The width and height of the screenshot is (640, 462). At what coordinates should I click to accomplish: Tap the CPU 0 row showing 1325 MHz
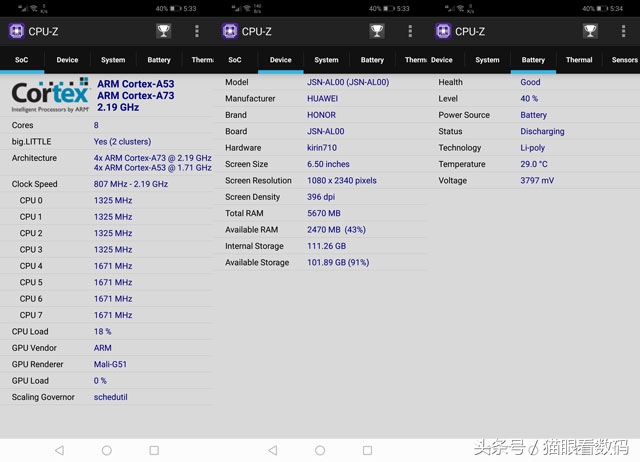pyautogui.click(x=106, y=200)
